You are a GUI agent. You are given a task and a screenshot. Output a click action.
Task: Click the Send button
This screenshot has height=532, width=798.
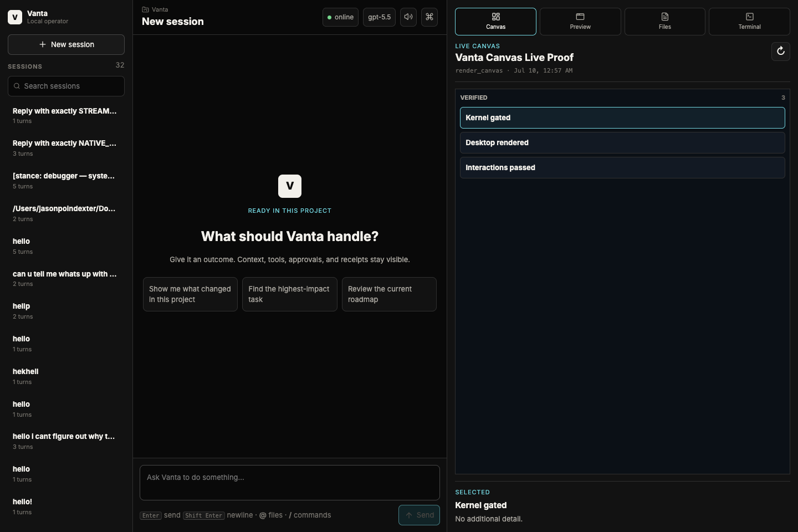click(419, 515)
